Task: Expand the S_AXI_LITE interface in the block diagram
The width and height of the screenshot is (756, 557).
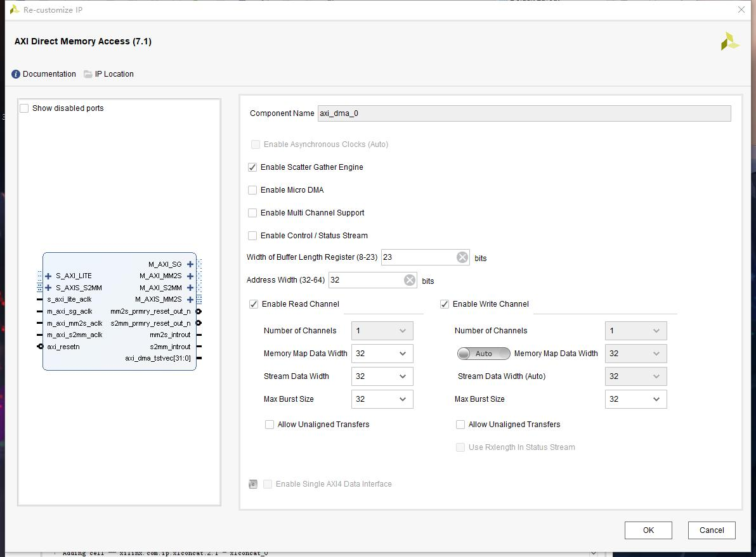Action: pos(48,276)
